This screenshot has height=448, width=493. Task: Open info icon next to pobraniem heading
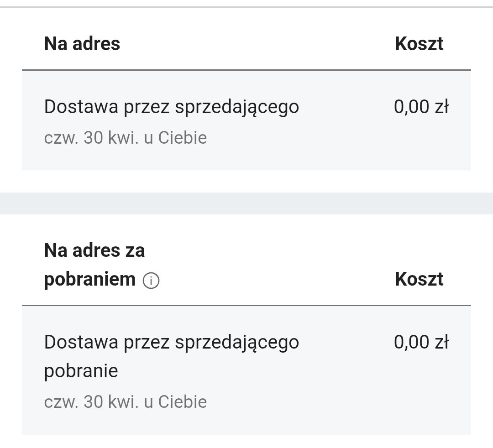pyautogui.click(x=151, y=281)
